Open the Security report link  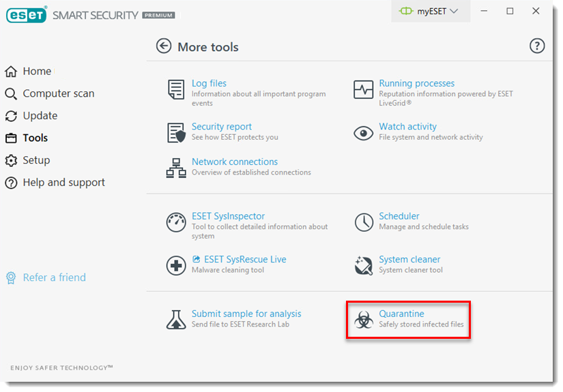coord(222,127)
